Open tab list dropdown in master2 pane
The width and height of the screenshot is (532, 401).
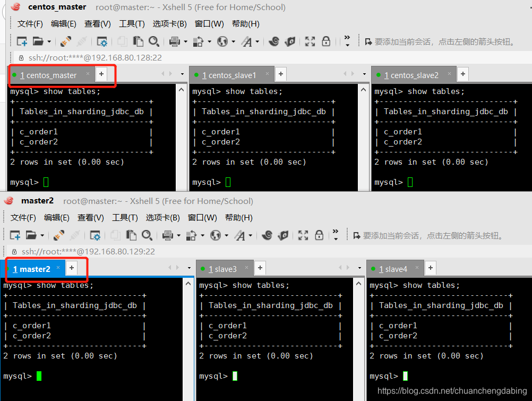click(x=189, y=268)
